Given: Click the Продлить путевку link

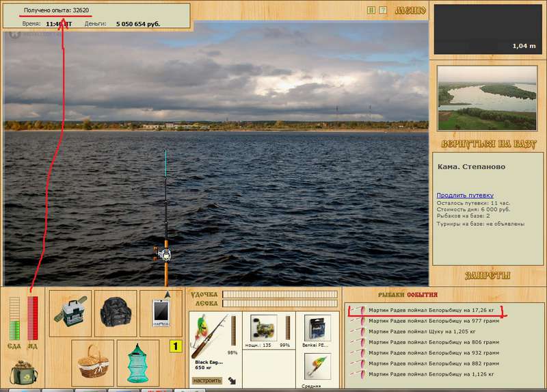Looking at the screenshot, I should pyautogui.click(x=465, y=196).
